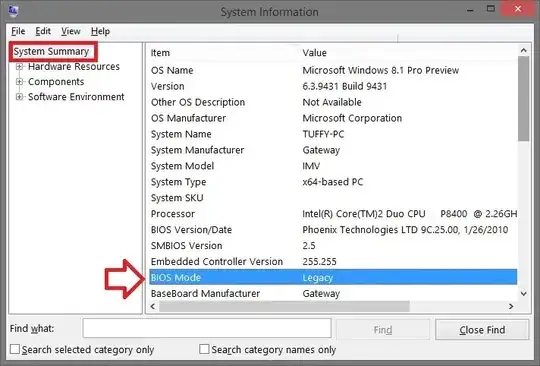Enable Search selected category only checkbox

(x=15, y=349)
